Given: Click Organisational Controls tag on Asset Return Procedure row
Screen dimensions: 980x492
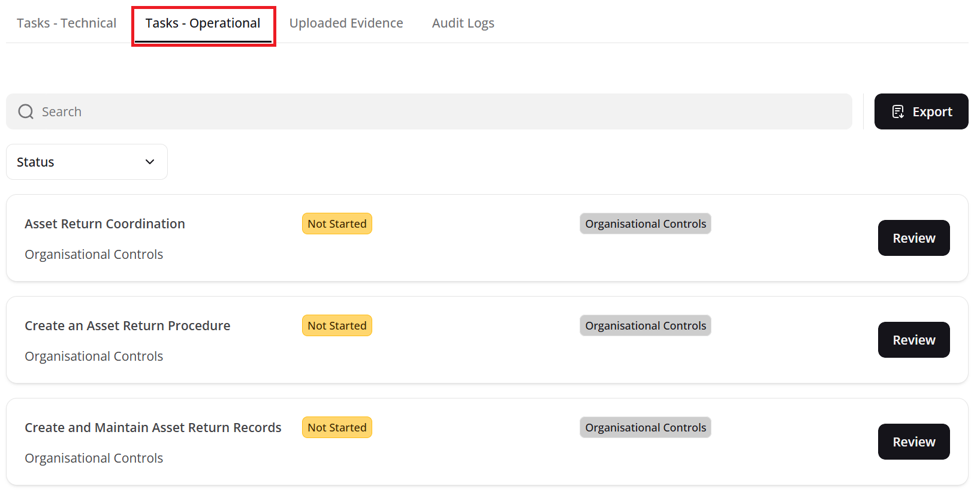Looking at the screenshot, I should (645, 325).
